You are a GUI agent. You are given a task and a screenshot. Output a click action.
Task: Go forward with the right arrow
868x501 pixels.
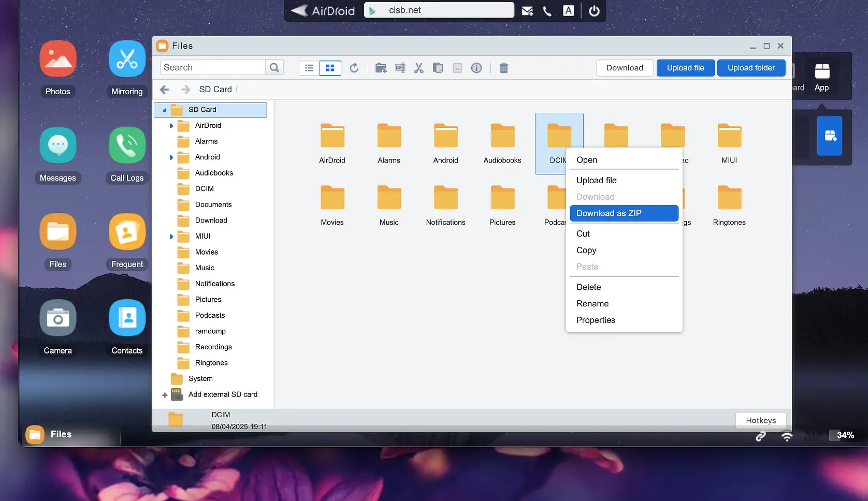(185, 90)
